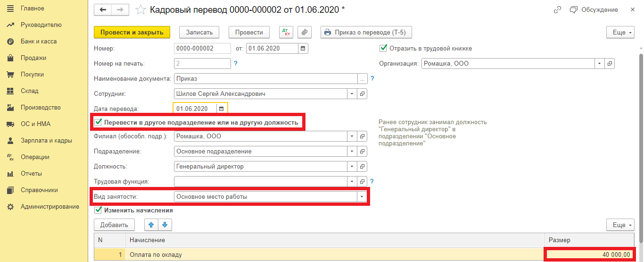Open Филиал record card icon
Image resolution: width=644 pixels, height=262 pixels.
click(x=362, y=136)
